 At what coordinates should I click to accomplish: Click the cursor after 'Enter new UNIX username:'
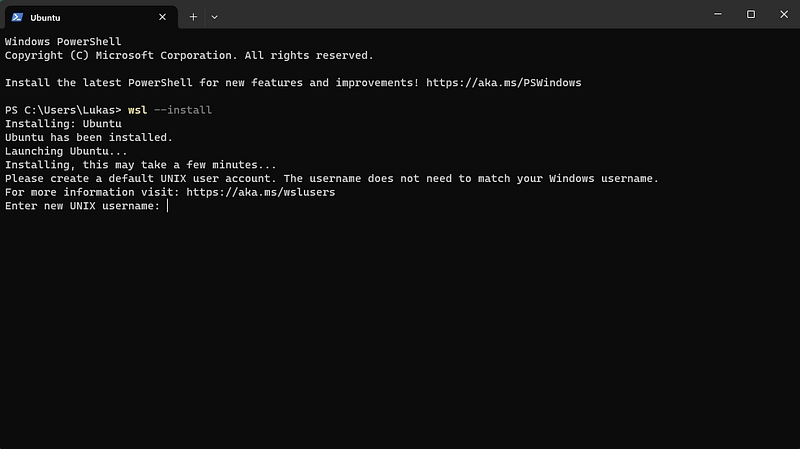pos(167,206)
